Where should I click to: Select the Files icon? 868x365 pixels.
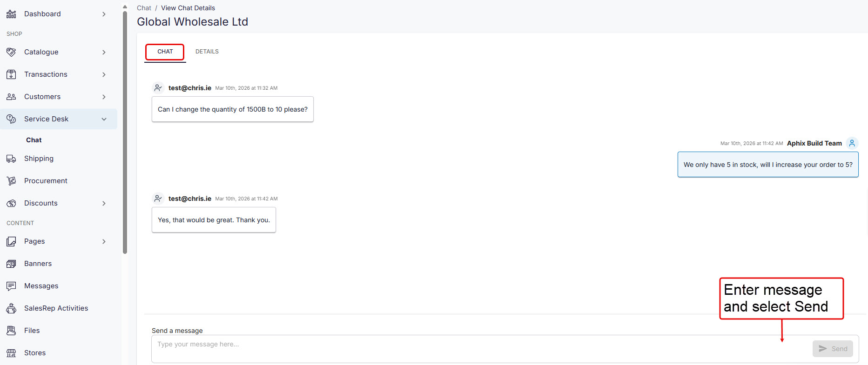(11, 330)
